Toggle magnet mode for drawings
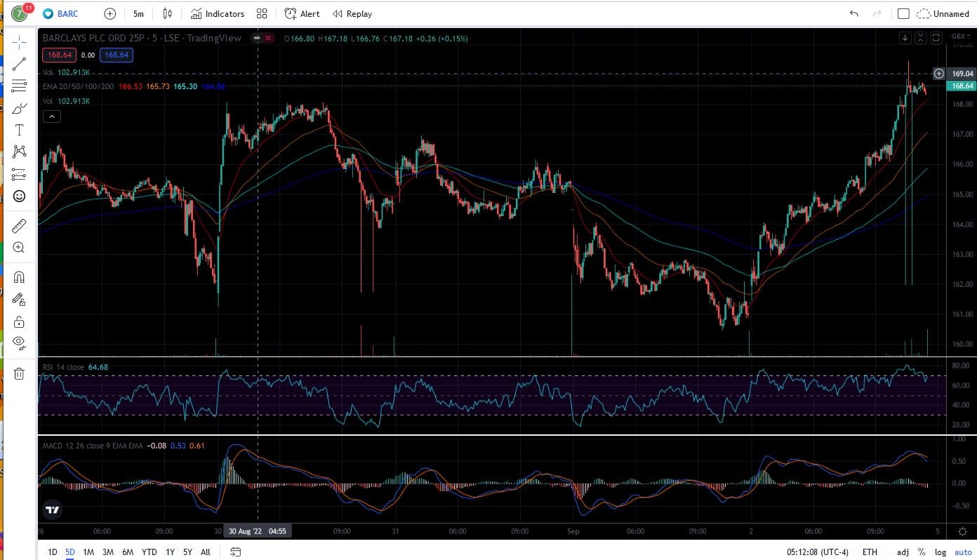Screen dimensions: 977x560 click(19, 277)
